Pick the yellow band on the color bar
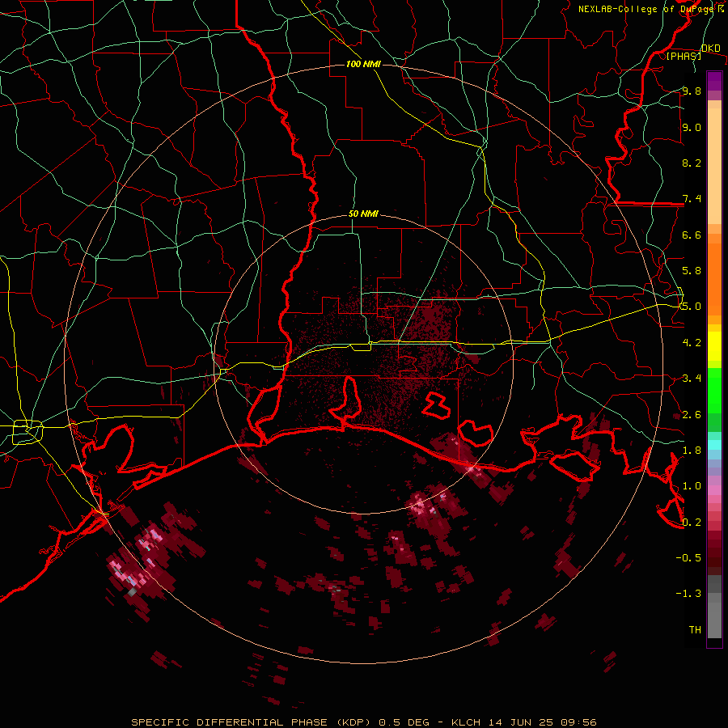 point(714,346)
